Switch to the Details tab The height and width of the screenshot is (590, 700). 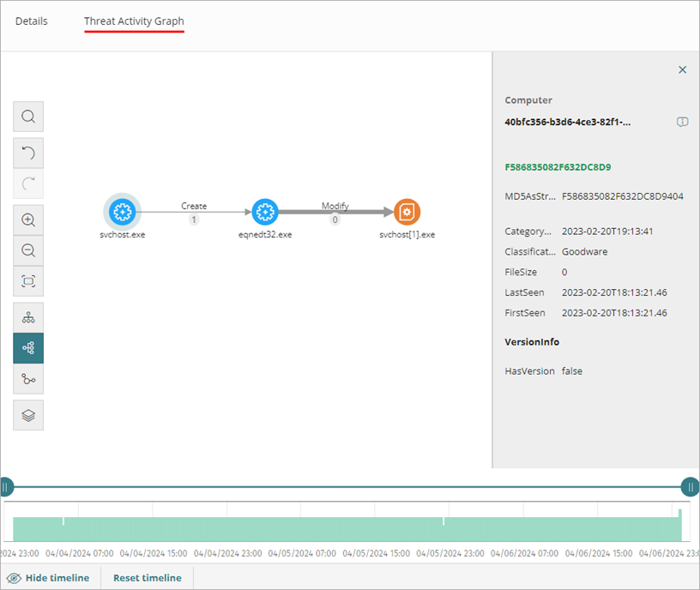[32, 21]
